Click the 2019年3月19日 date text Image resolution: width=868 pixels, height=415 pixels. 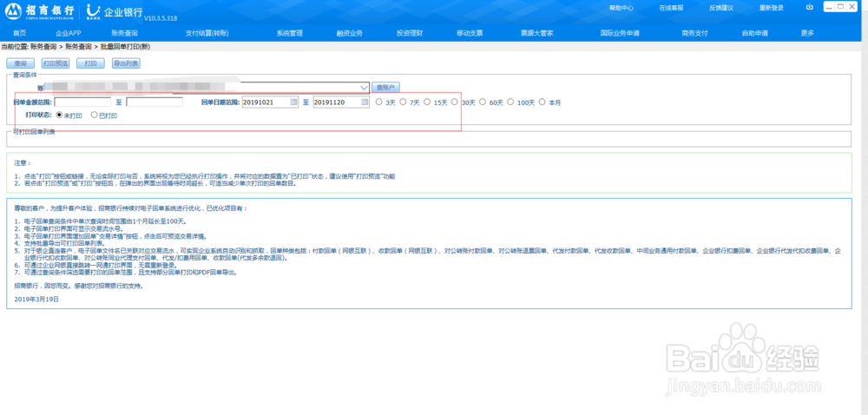36,299
